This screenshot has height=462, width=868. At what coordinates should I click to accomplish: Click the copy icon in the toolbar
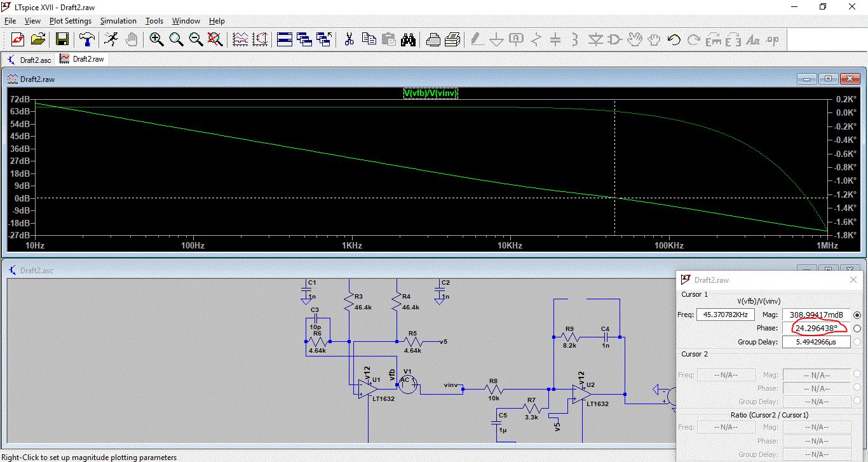pyautogui.click(x=369, y=39)
